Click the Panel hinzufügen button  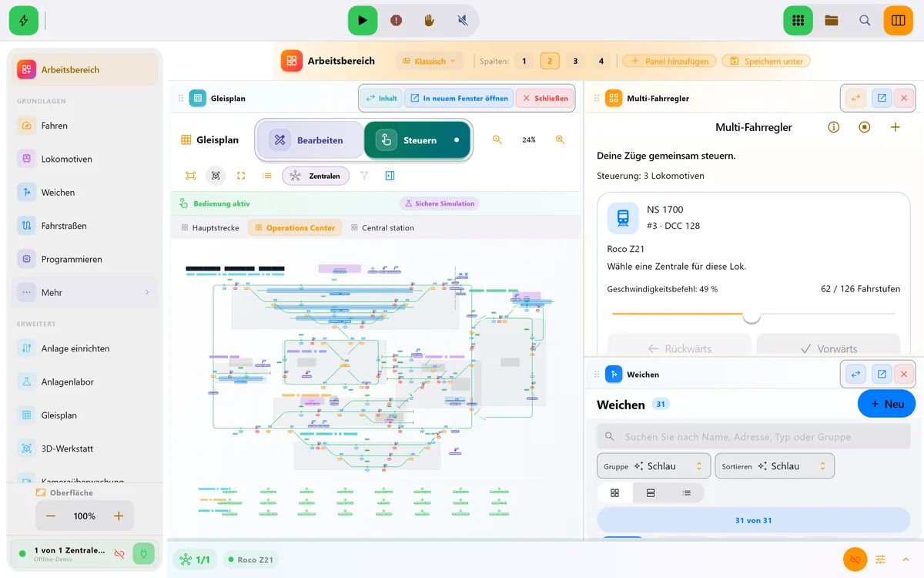pyautogui.click(x=669, y=61)
